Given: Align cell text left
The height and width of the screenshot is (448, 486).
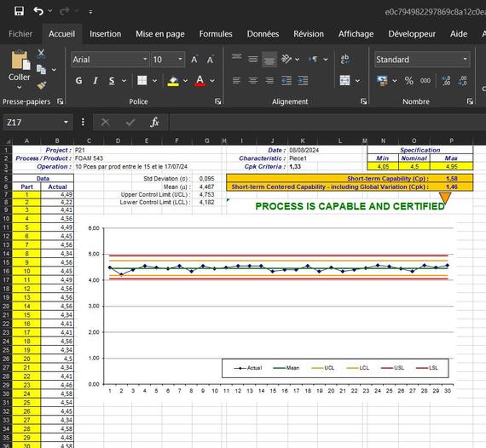Looking at the screenshot, I should click(236, 81).
